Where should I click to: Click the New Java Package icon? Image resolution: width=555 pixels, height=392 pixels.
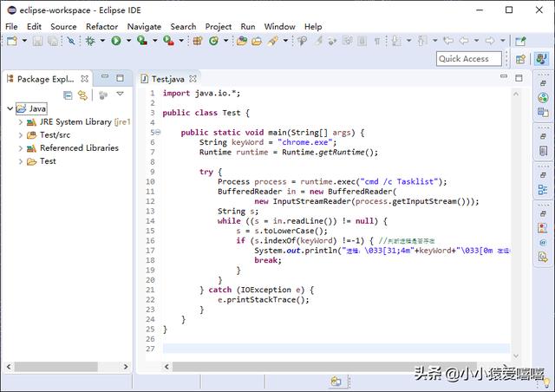198,41
